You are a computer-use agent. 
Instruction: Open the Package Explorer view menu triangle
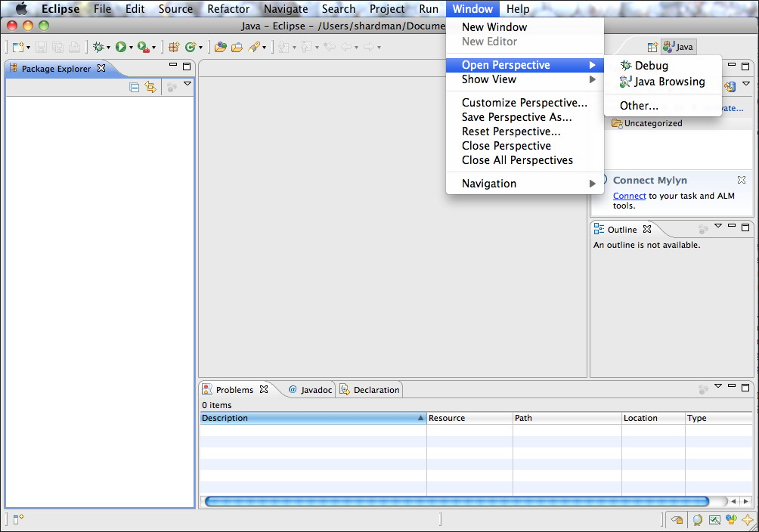pyautogui.click(x=187, y=84)
